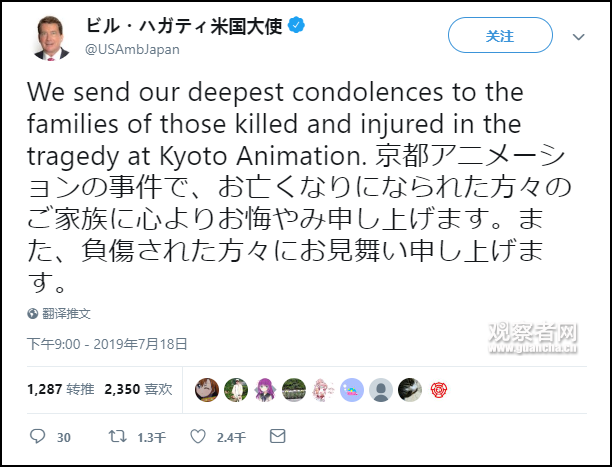Like the tweet with heart icon
This screenshot has width=612, height=467.
pyautogui.click(x=198, y=437)
